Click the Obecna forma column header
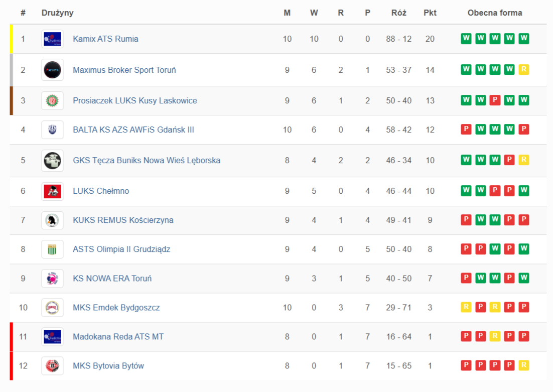Screen dimensions: 553x392 tap(494, 13)
